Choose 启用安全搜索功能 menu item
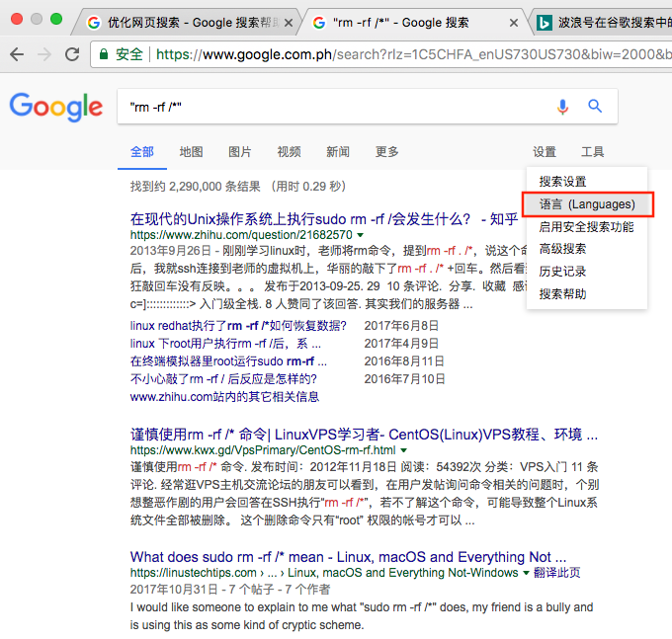672x639 pixels. (x=587, y=227)
